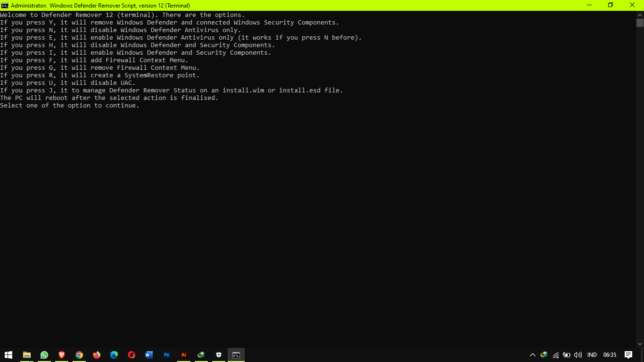Open Microsoft Edge from the taskbar

click(x=114, y=355)
